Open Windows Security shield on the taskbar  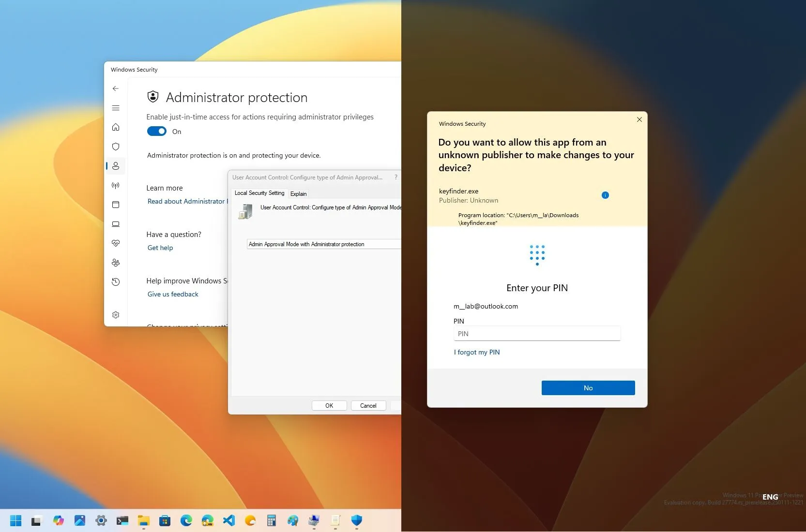pyautogui.click(x=356, y=520)
